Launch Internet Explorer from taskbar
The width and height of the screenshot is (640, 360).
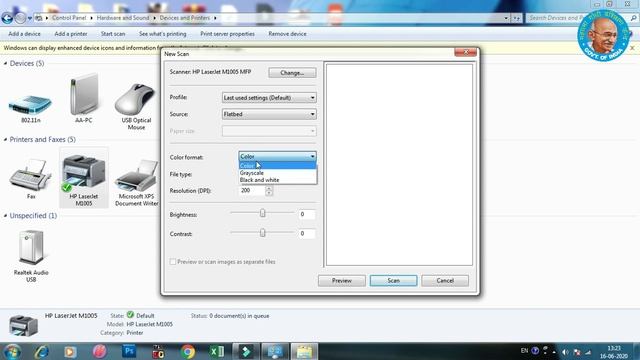click(x=42, y=351)
